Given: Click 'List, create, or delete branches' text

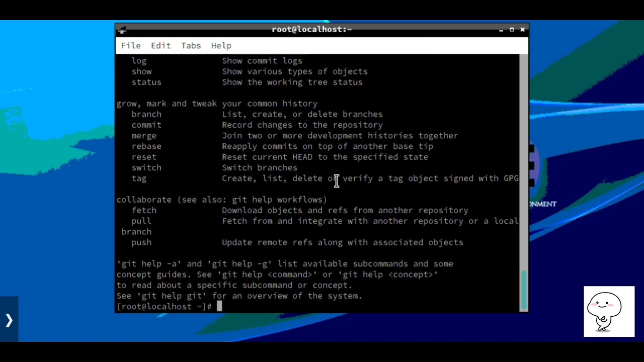Looking at the screenshot, I should [302, 114].
